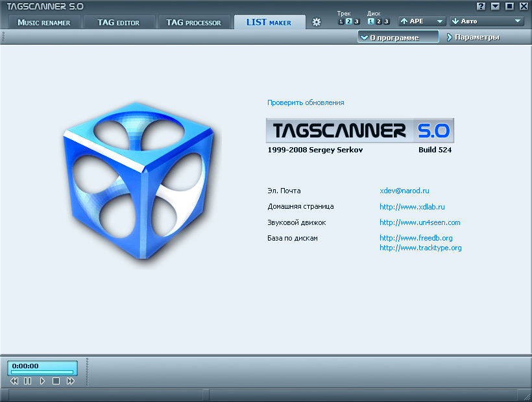Pause the audio playback
The width and height of the screenshot is (532, 402).
27,381
